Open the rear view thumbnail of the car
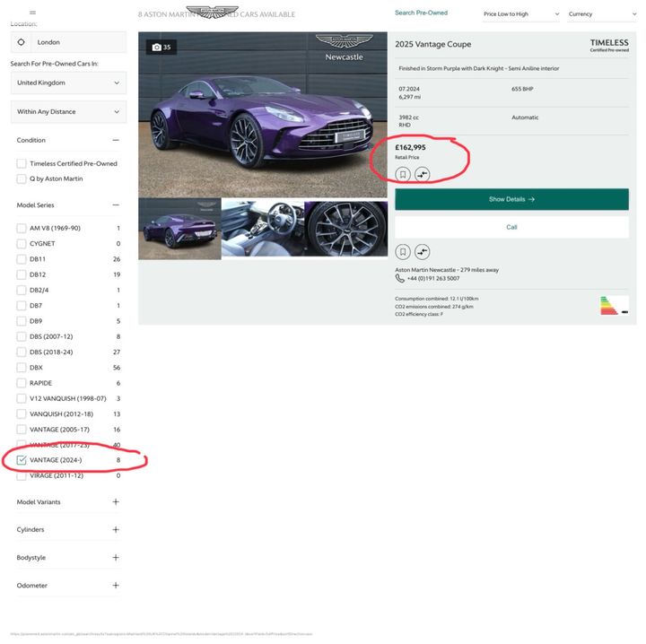This screenshot has width=646, height=644. [x=179, y=229]
